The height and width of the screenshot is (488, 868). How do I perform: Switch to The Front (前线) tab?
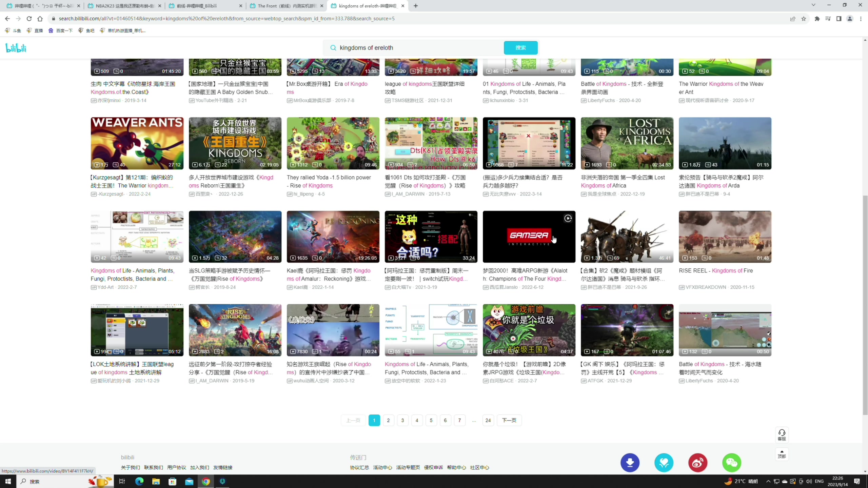(287, 6)
